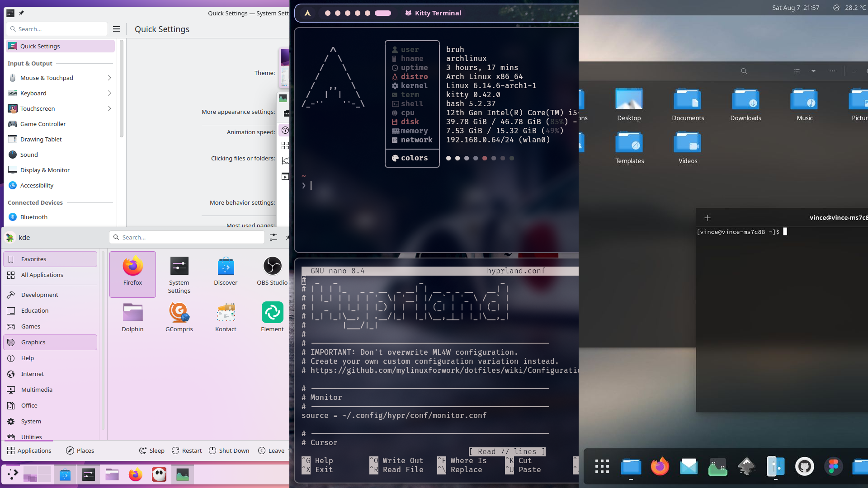Click the Arch logo in the Kitty top bar
Screen dimensions: 868x488
coord(307,13)
